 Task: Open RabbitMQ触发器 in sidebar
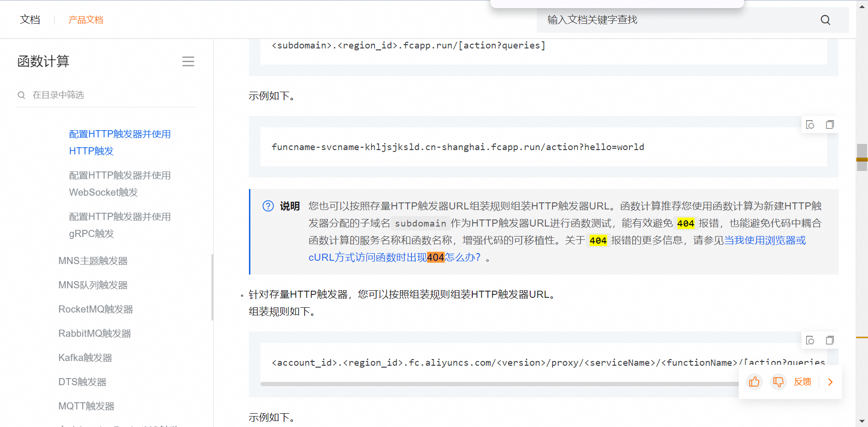tap(95, 333)
